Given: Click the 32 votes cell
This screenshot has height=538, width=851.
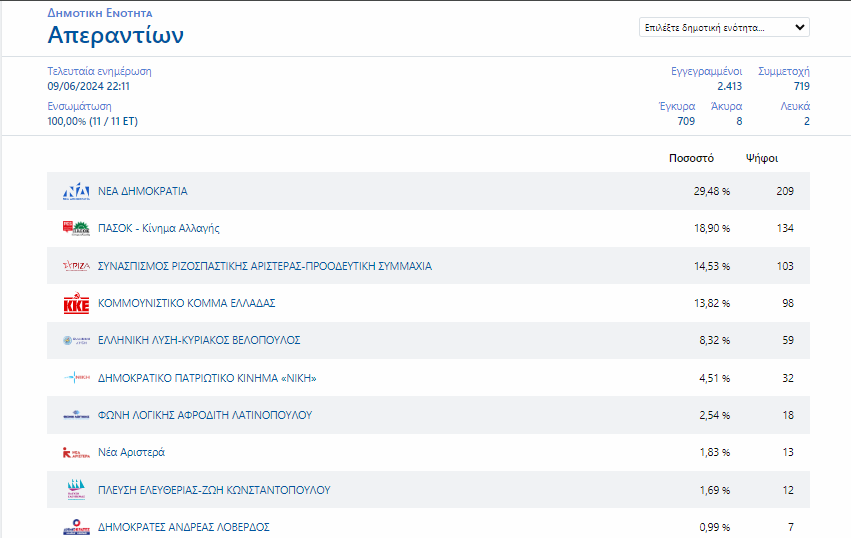Looking at the screenshot, I should click(x=788, y=378).
